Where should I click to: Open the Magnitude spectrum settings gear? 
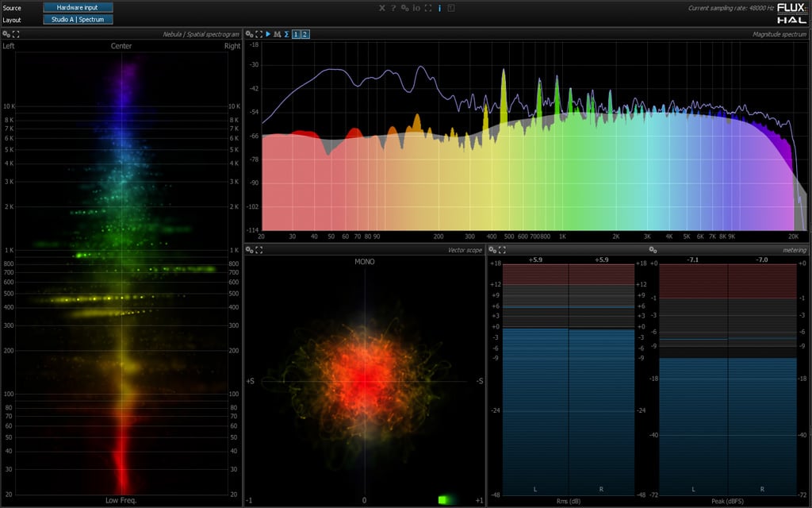tap(249, 34)
